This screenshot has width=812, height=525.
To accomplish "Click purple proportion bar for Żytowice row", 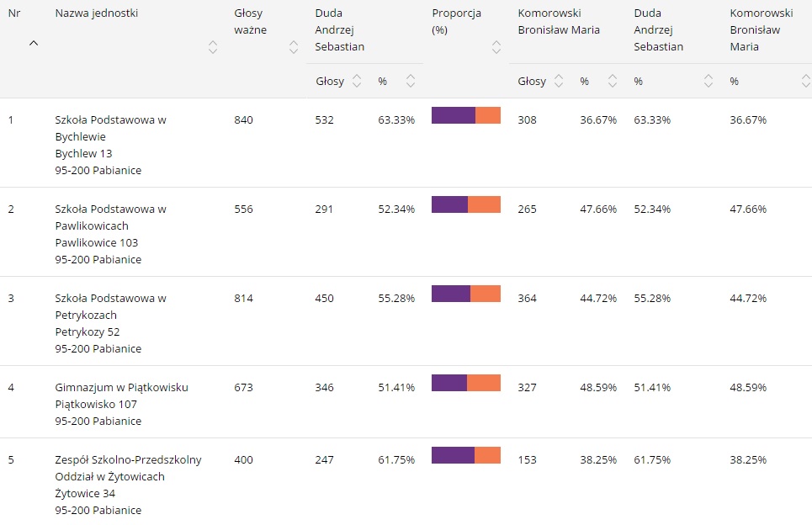I will point(453,455).
